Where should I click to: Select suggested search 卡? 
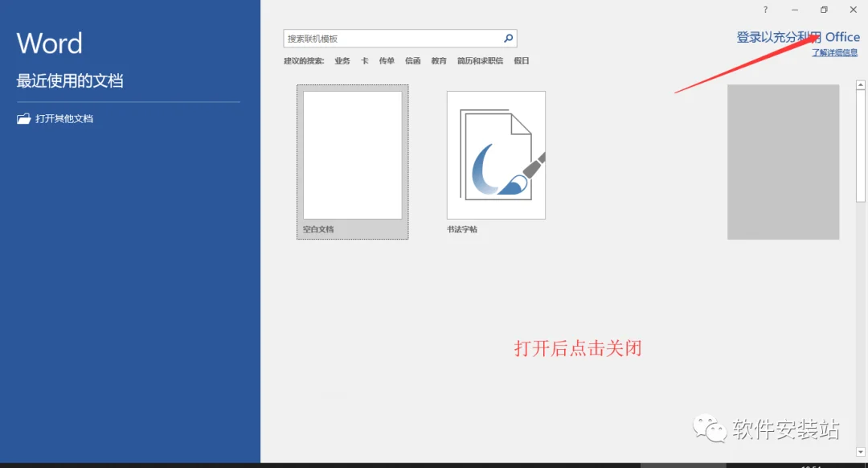(x=365, y=61)
